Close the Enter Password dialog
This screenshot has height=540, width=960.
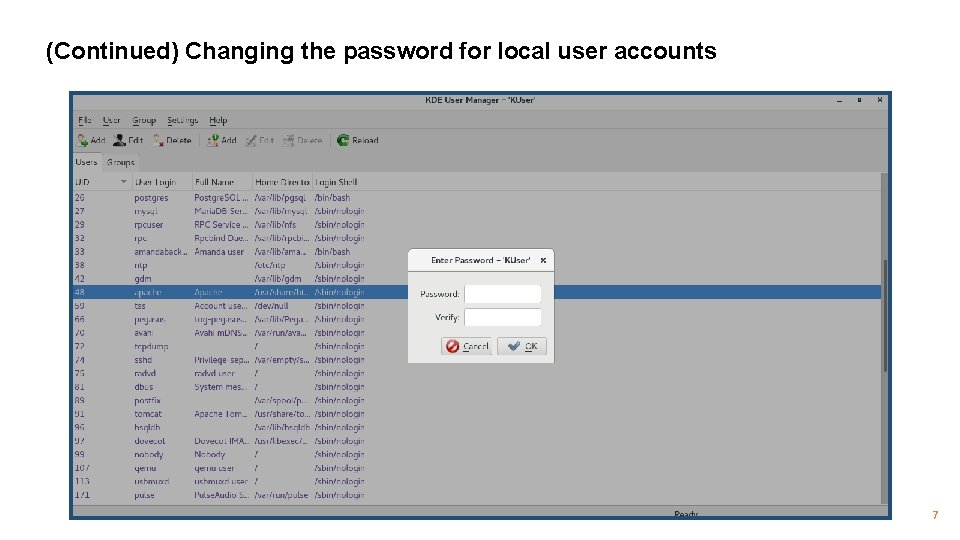(543, 260)
